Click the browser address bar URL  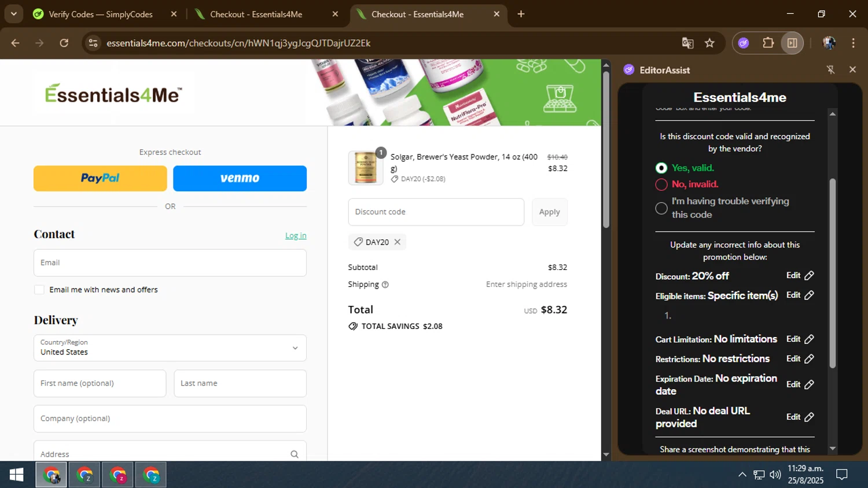(238, 43)
